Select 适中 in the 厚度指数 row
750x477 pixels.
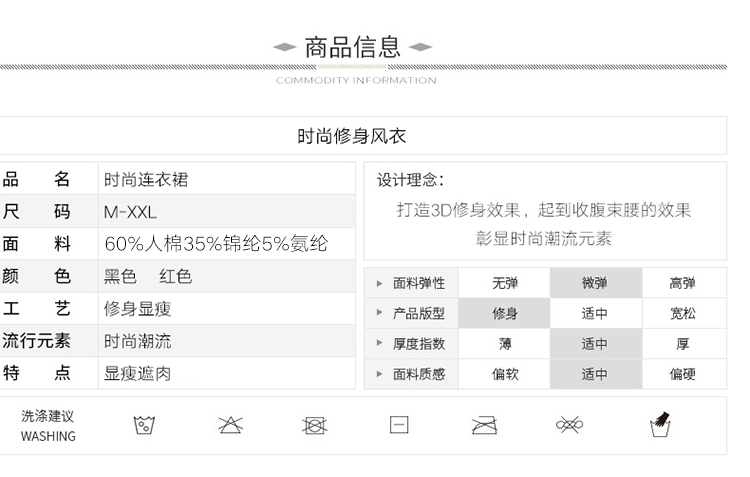595,343
